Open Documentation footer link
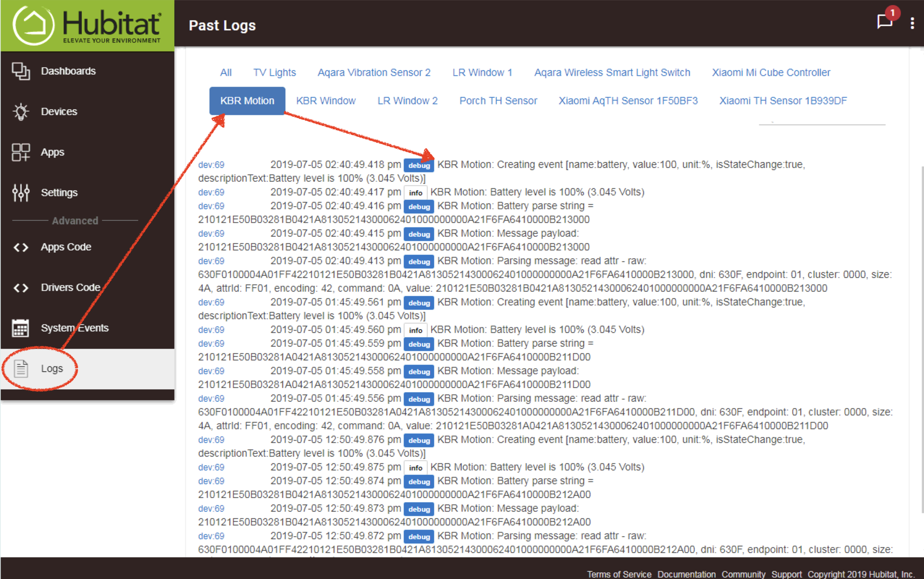Screen dimensions: 924x579 coord(686,574)
